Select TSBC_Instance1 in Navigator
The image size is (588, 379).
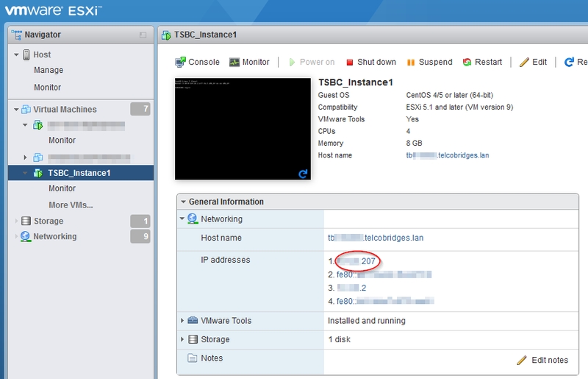[x=79, y=173]
